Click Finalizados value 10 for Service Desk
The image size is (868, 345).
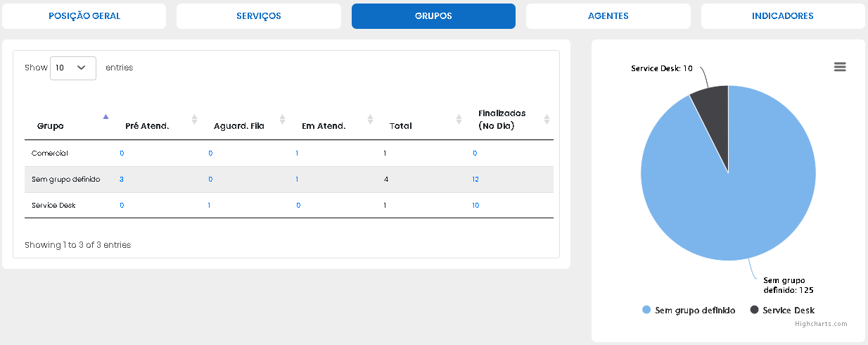pos(476,206)
